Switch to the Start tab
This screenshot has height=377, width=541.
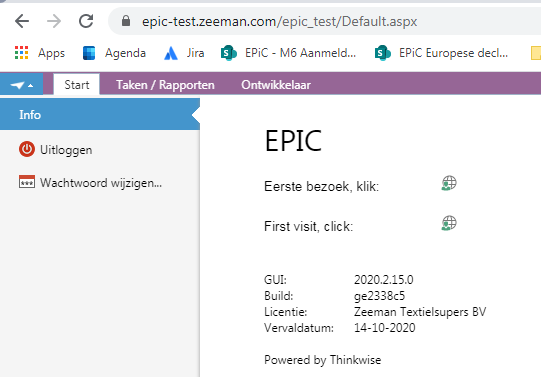77,85
